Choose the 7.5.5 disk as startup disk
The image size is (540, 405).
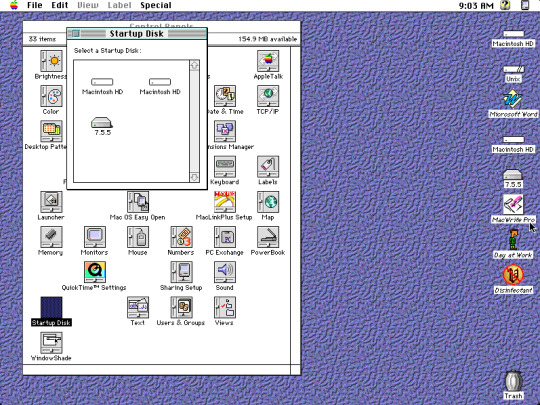(102, 123)
